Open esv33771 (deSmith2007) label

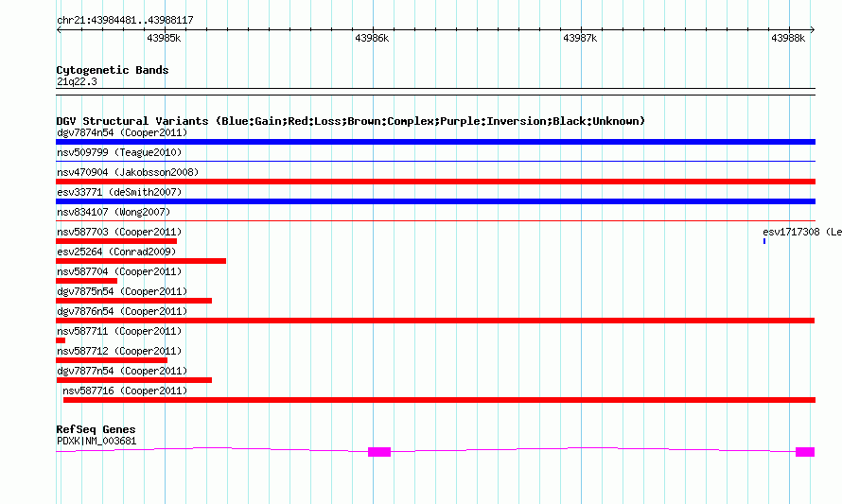tap(119, 192)
